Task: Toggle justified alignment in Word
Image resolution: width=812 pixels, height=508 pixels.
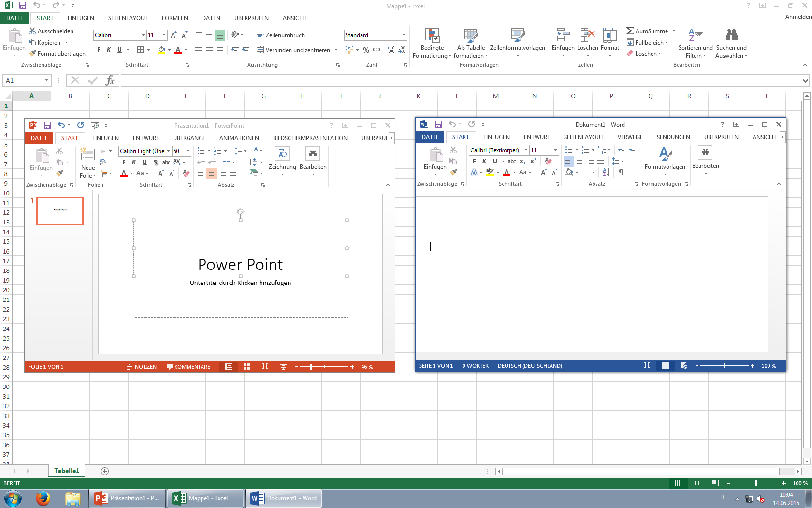Action: point(601,161)
